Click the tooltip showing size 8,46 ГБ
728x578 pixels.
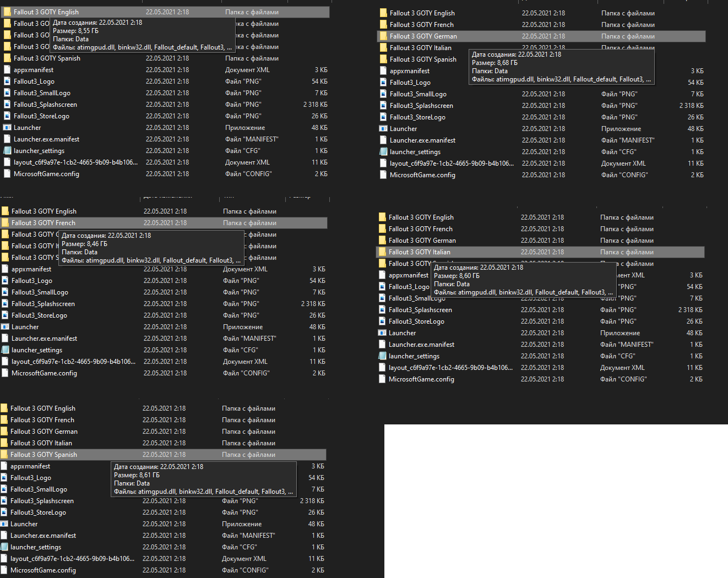151,248
